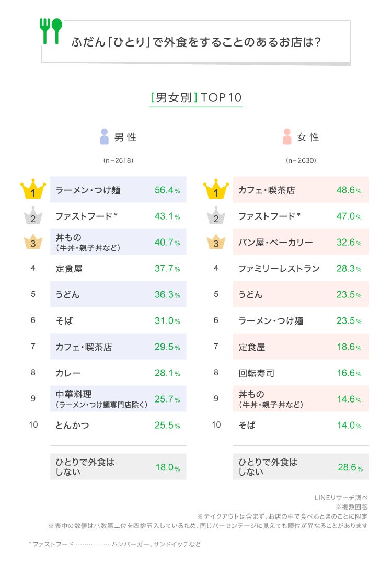Click the gold crown beside ラーメン・つけ麺
This screenshot has width=392, height=563.
(x=33, y=189)
